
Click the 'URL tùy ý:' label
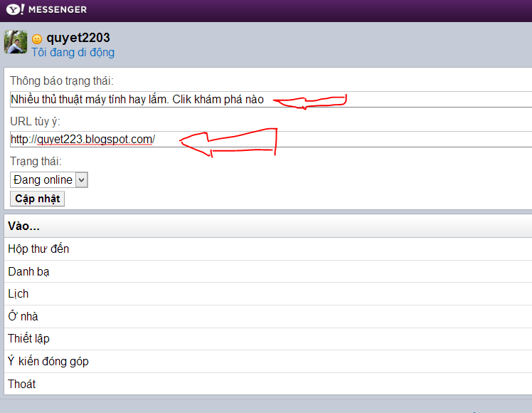click(x=35, y=121)
